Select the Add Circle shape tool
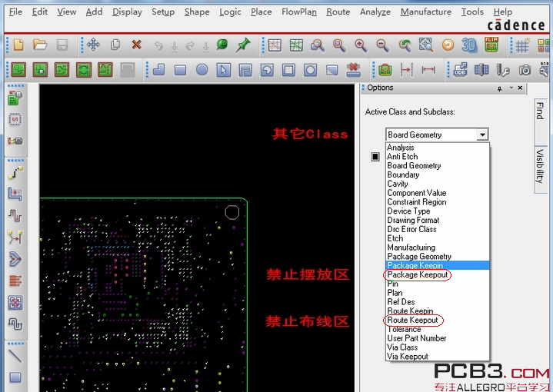Screen dimensions: 553x392 (x=202, y=69)
